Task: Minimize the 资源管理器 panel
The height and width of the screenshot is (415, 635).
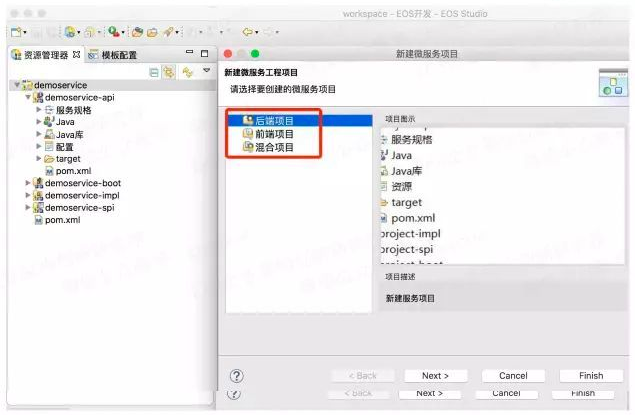Action: pos(190,52)
